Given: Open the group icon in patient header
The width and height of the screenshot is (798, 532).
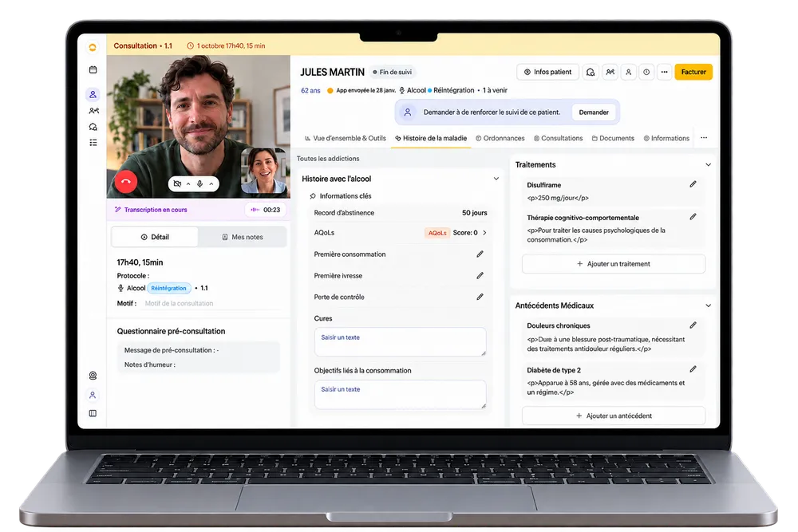Looking at the screenshot, I should click(610, 73).
